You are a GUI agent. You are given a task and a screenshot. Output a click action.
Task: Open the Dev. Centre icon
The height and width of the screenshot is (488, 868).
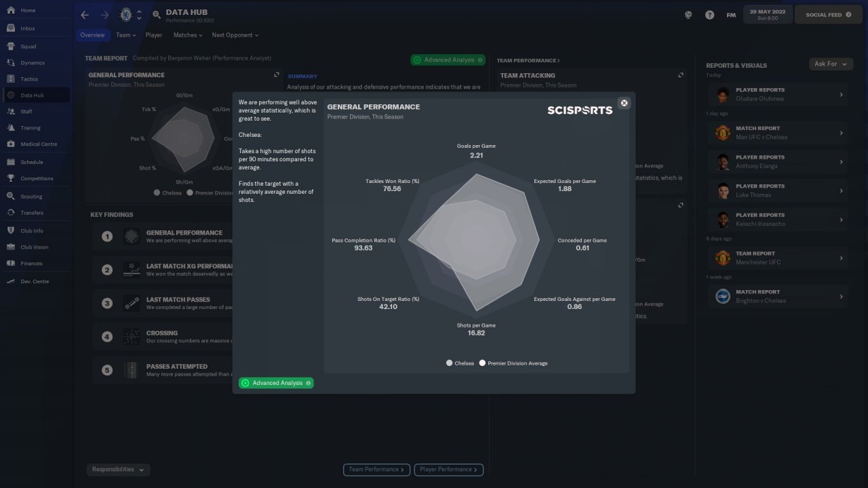click(11, 281)
